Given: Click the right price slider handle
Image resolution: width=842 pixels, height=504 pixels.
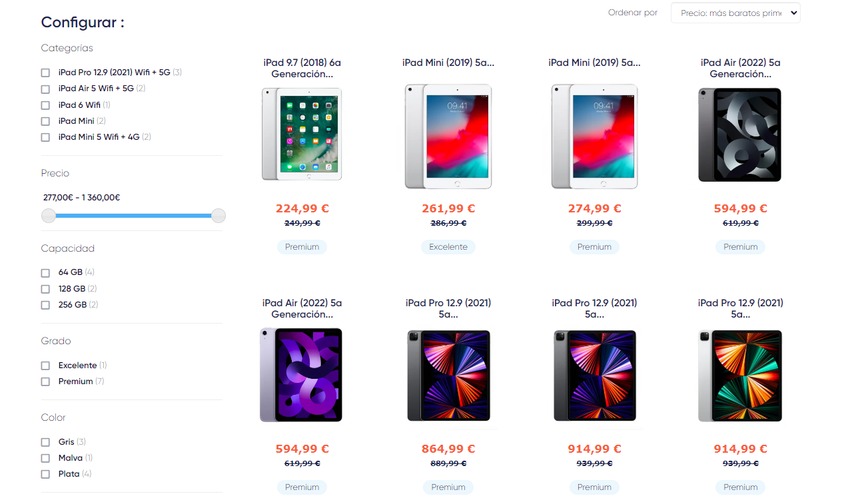Looking at the screenshot, I should pos(218,216).
